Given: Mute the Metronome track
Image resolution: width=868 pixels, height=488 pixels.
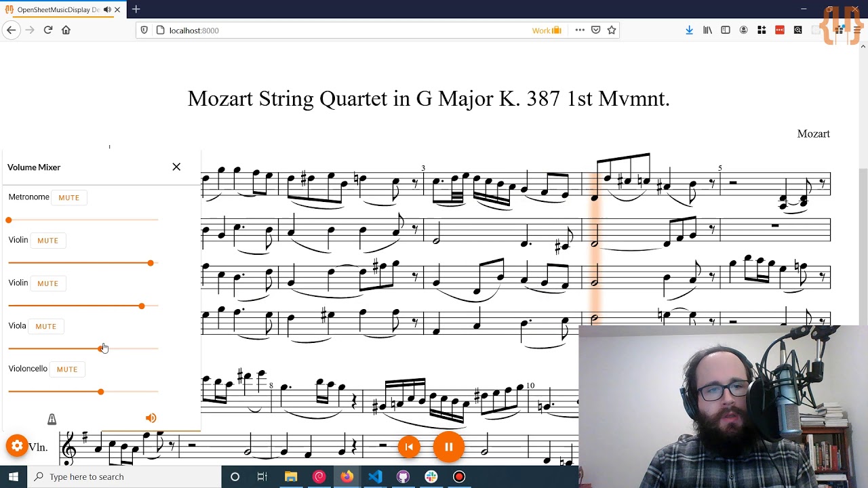Looking at the screenshot, I should [x=68, y=197].
